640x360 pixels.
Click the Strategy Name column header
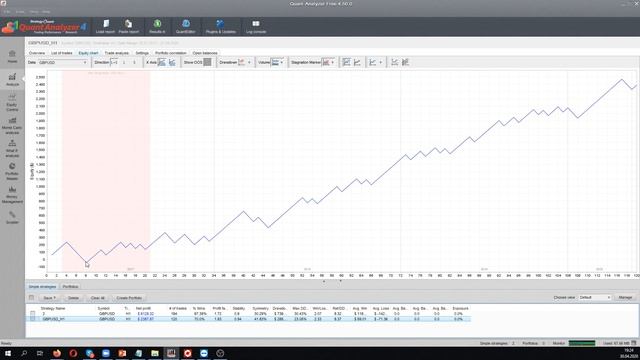pos(53,309)
